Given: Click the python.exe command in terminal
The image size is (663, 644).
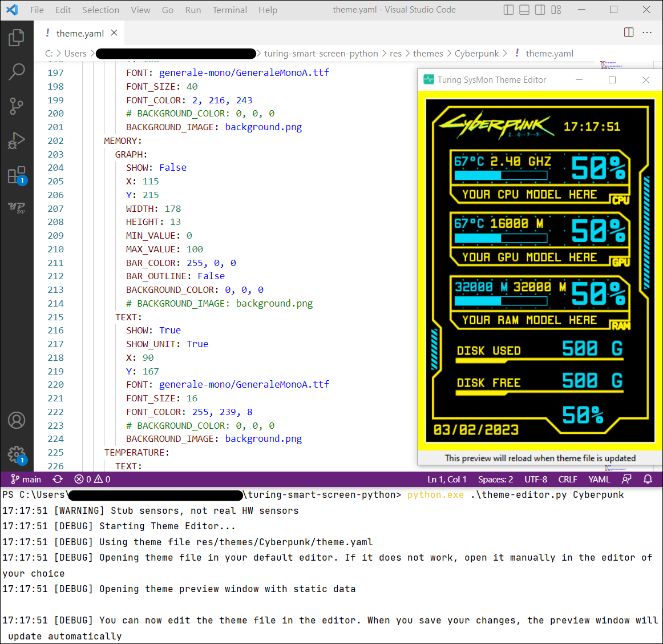Looking at the screenshot, I should point(435,494).
